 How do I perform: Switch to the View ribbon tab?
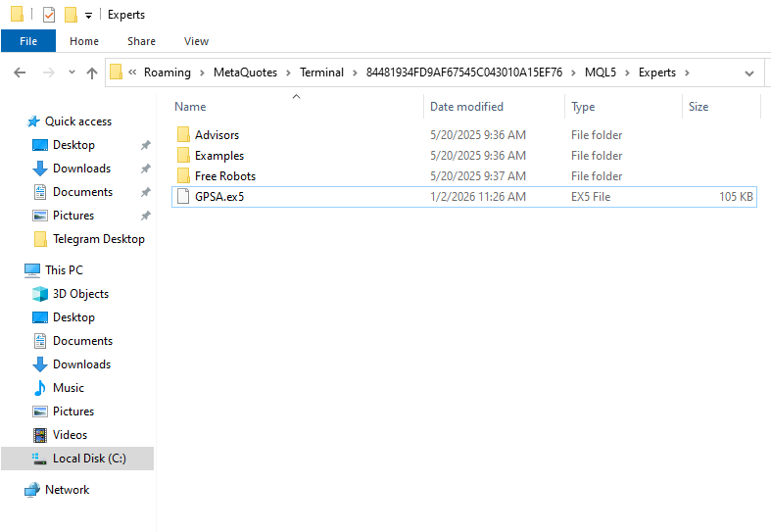pos(196,41)
